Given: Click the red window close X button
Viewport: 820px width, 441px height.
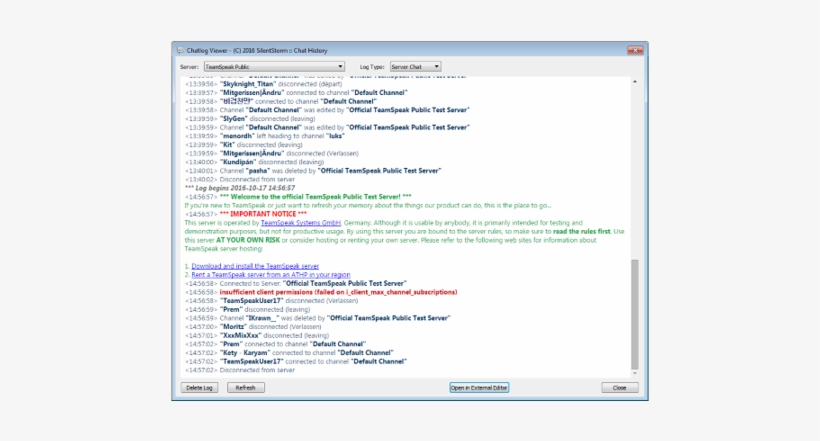Looking at the screenshot, I should point(635,50).
